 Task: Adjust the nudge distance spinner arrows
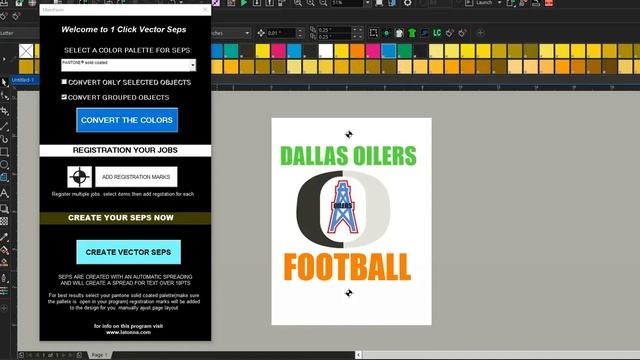[x=300, y=33]
